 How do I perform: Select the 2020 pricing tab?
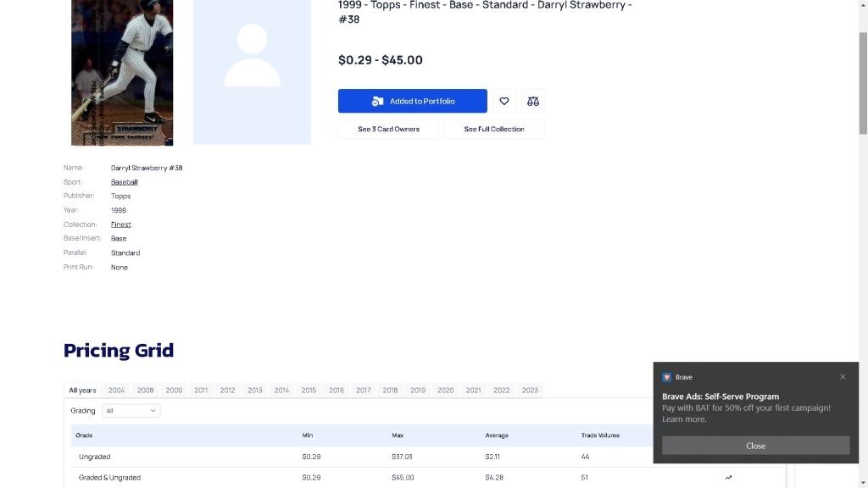[x=445, y=391]
